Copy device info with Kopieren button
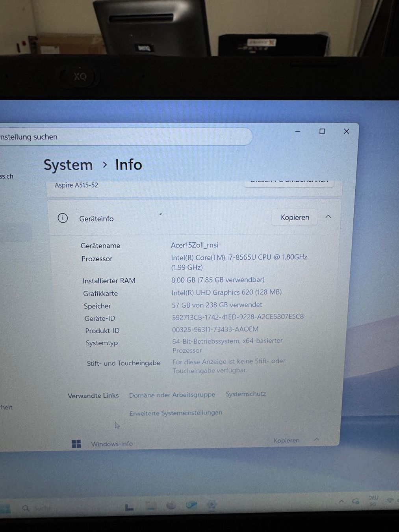The width and height of the screenshot is (399, 532). tap(295, 217)
